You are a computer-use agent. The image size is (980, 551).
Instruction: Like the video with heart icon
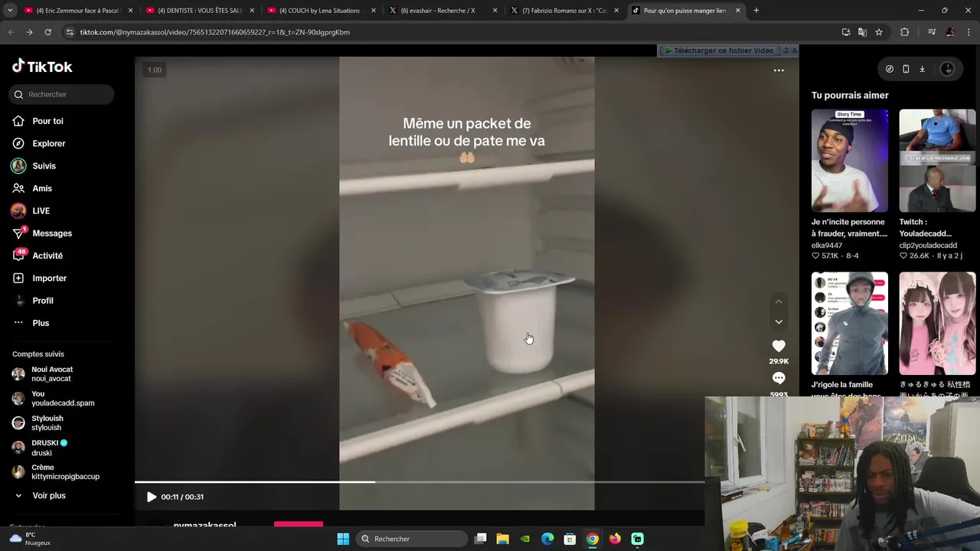[779, 346]
